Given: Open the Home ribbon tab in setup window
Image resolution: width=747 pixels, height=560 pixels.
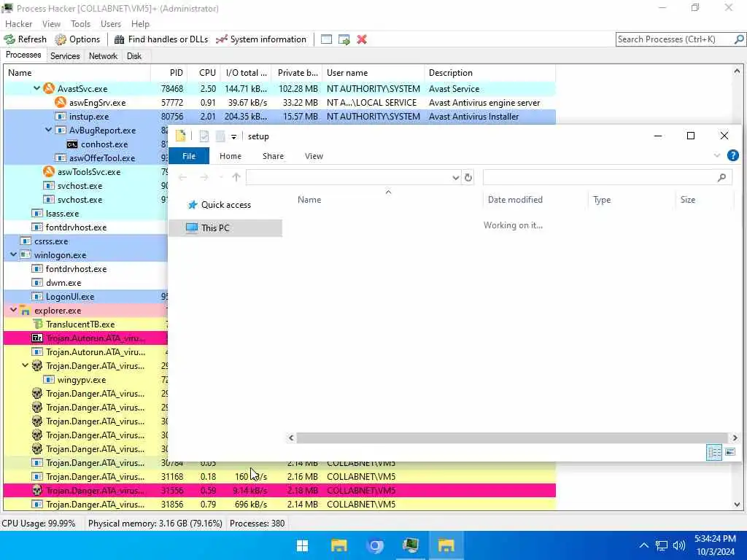Looking at the screenshot, I should pos(230,156).
